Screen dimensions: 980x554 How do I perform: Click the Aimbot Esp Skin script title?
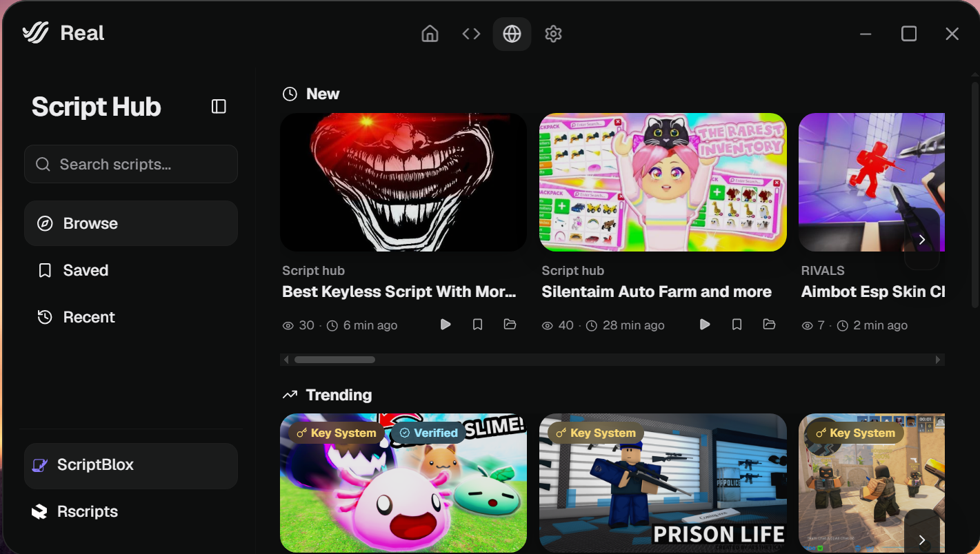[873, 291]
